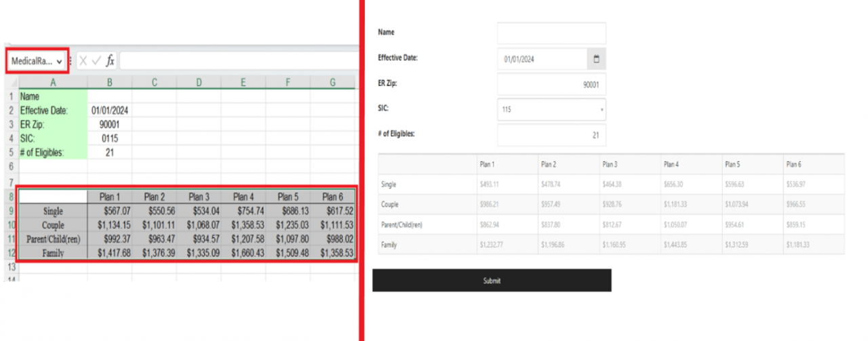Click the 'Single' row label in spreadsheet

point(54,211)
